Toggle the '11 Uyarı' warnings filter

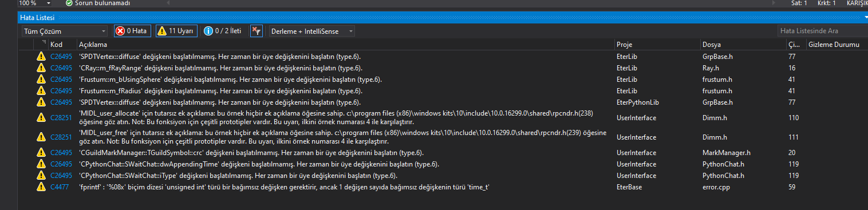176,31
